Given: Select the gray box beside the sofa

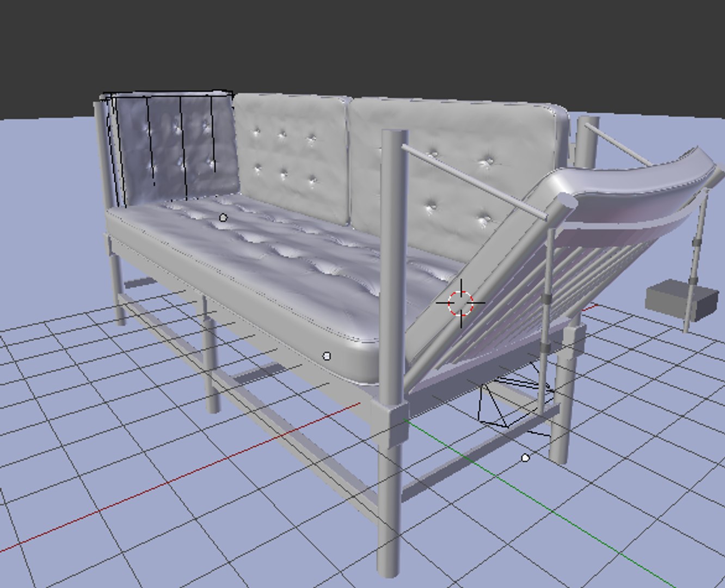Looking at the screenshot, I should click(682, 300).
